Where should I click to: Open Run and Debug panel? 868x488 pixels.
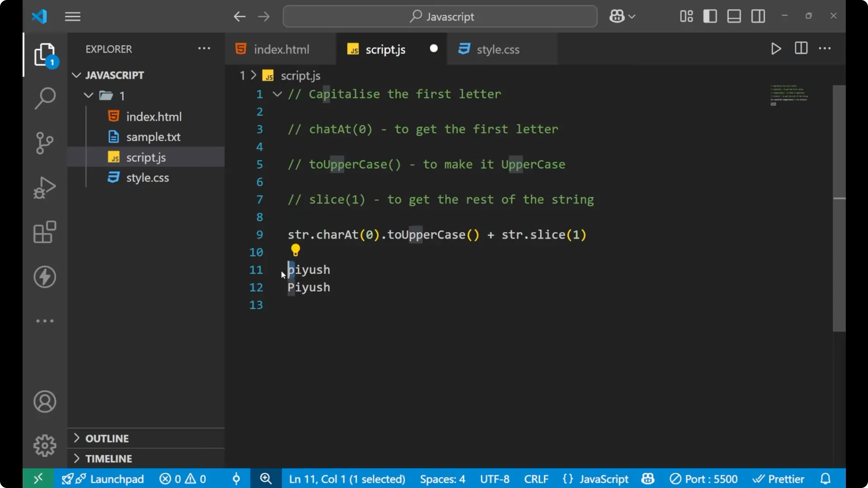coord(44,188)
